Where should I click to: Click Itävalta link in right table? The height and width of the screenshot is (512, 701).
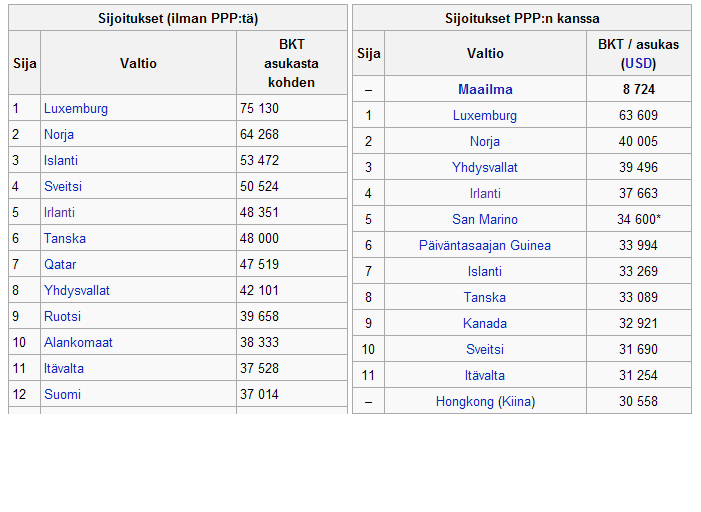[485, 376]
